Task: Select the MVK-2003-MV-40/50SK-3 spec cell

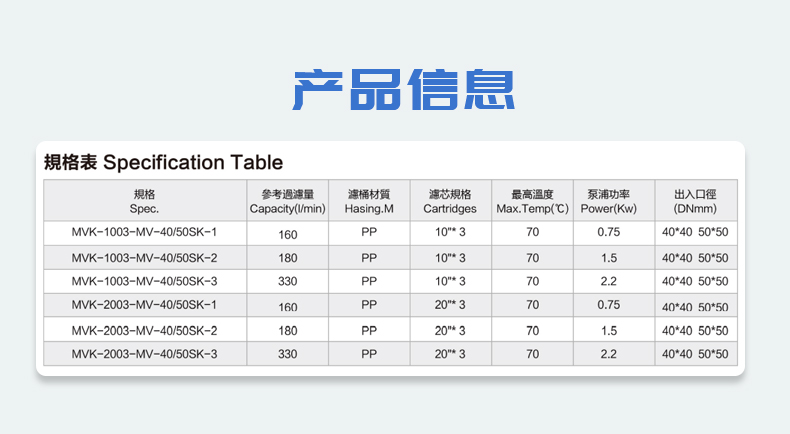Action: (144, 354)
